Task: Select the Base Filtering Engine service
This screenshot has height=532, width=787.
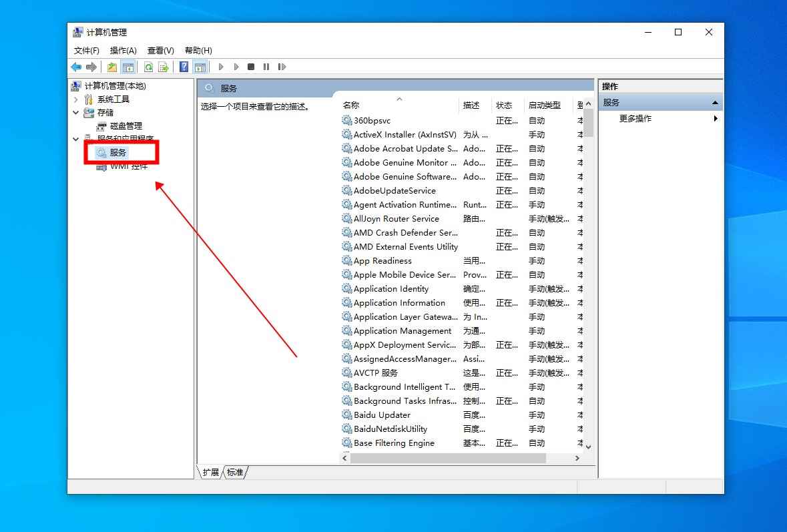Action: 394,443
